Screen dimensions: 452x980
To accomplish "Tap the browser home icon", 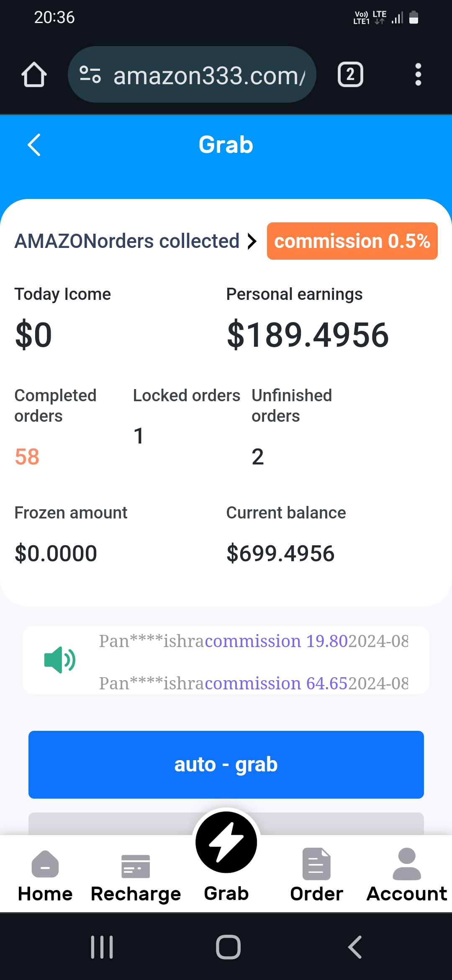I will point(34,75).
